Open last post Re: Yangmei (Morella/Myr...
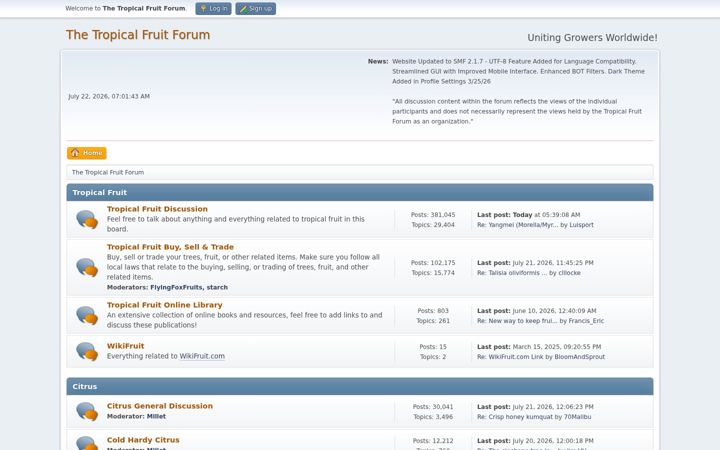The width and height of the screenshot is (720, 450). [517, 225]
